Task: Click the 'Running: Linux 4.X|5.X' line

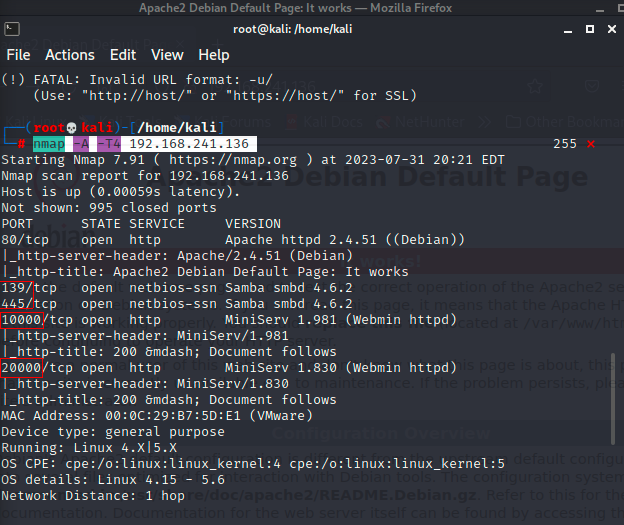Action: click(x=89, y=448)
